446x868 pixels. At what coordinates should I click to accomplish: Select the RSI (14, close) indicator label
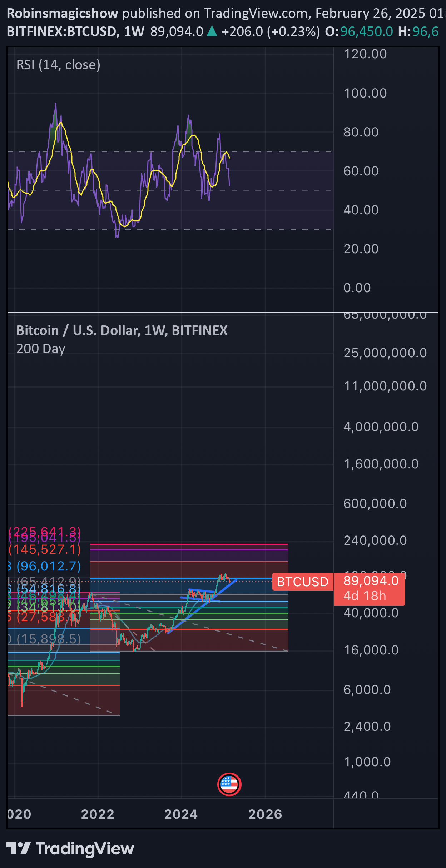58,65
